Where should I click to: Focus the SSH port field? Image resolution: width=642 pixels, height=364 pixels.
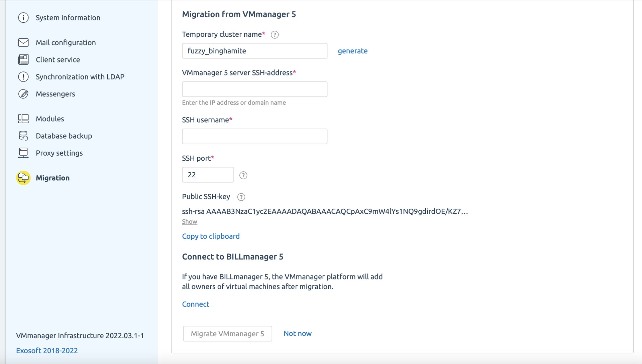208,175
